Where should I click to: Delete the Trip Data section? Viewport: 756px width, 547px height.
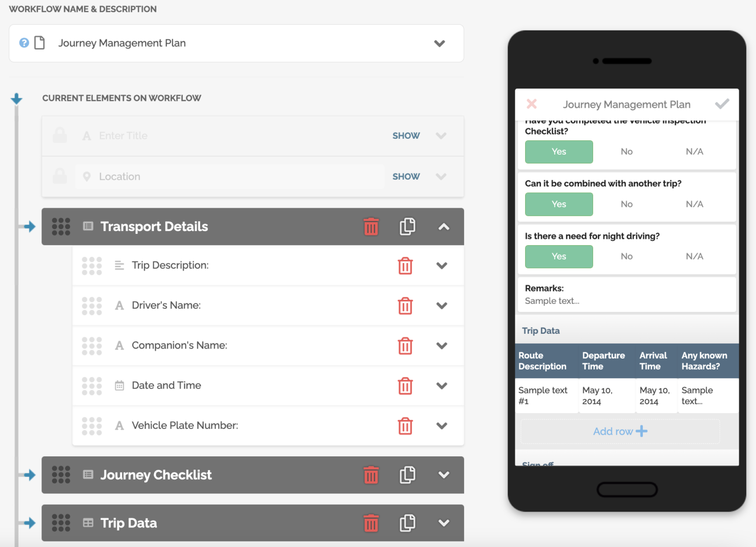coord(371,523)
